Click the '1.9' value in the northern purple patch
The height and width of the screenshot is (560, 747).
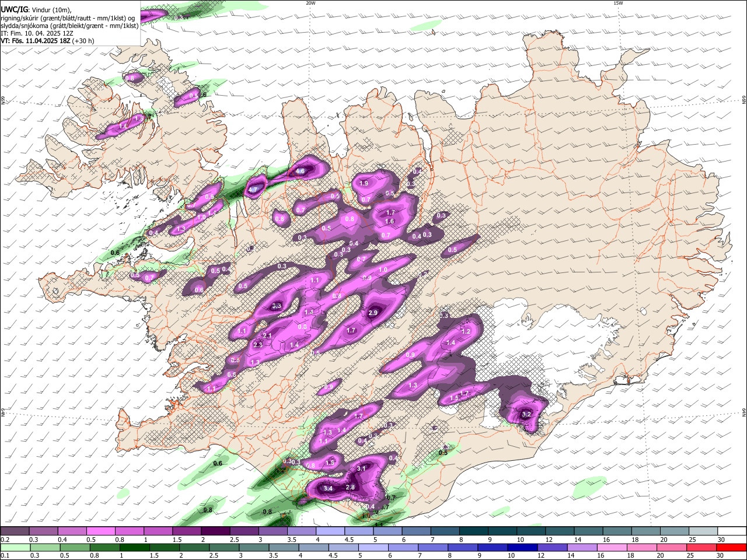click(364, 183)
